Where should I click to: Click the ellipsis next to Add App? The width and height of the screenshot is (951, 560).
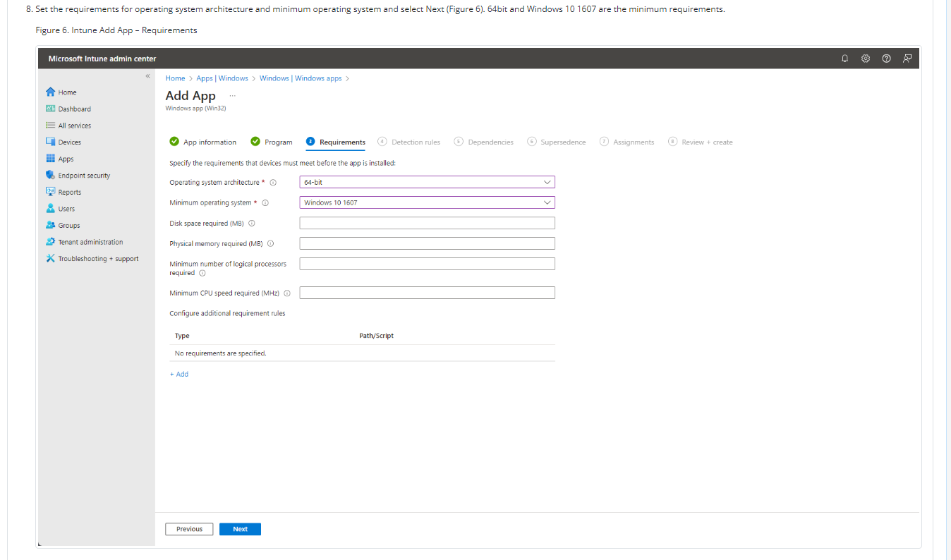point(232,95)
